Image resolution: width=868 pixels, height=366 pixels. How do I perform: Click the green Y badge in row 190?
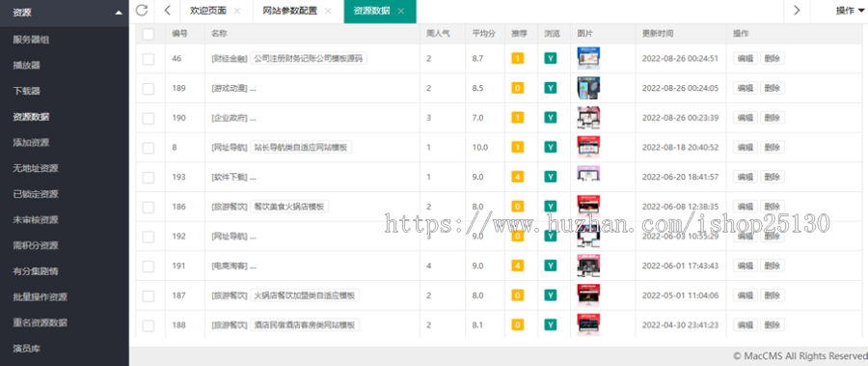click(551, 118)
